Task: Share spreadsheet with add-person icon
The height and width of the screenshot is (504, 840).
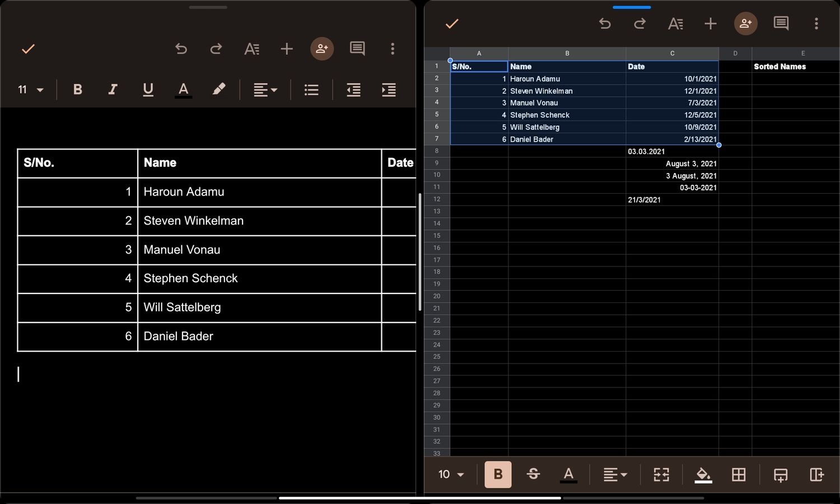Action: tap(746, 24)
